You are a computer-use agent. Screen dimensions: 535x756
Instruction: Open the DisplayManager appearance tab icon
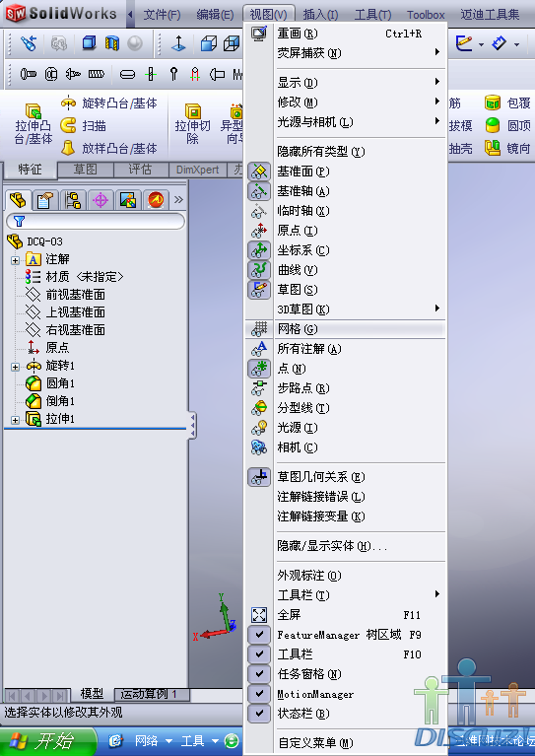pyautogui.click(x=128, y=200)
